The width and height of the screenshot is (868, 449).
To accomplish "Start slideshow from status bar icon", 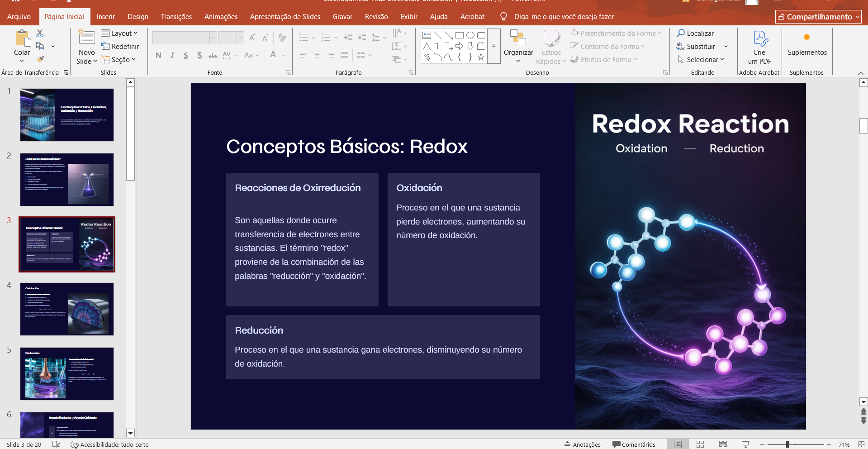I will click(x=745, y=444).
